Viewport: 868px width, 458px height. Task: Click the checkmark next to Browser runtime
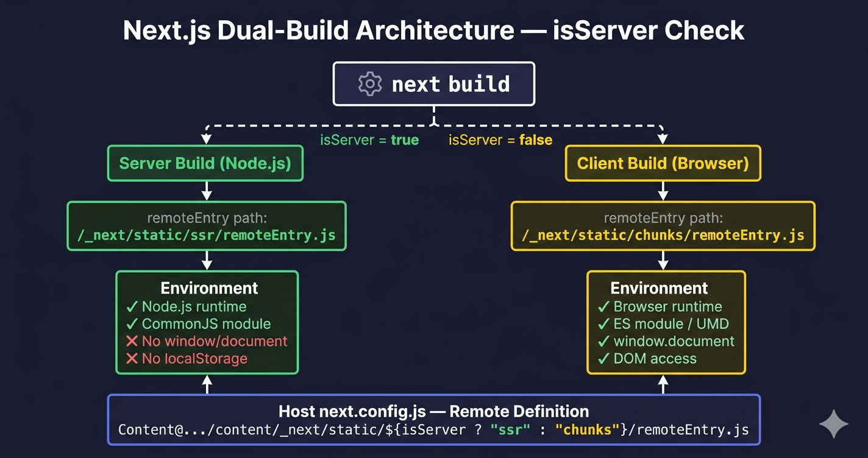point(603,306)
